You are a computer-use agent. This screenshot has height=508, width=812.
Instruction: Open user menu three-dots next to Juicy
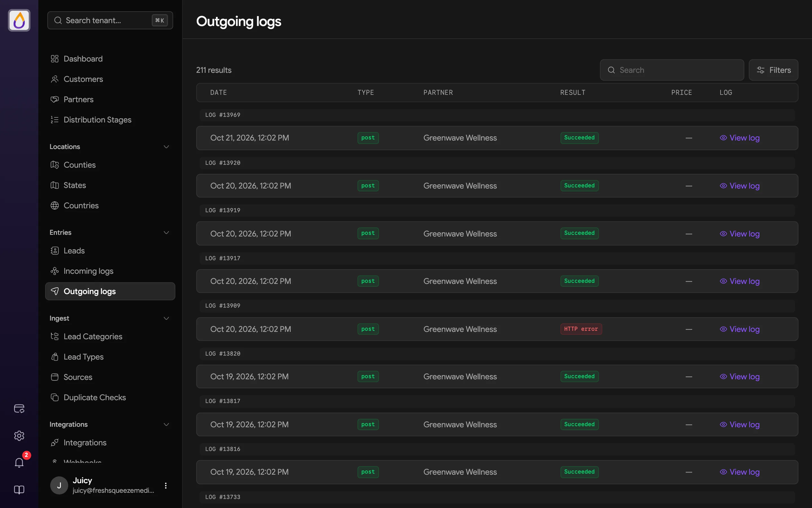[166, 485]
